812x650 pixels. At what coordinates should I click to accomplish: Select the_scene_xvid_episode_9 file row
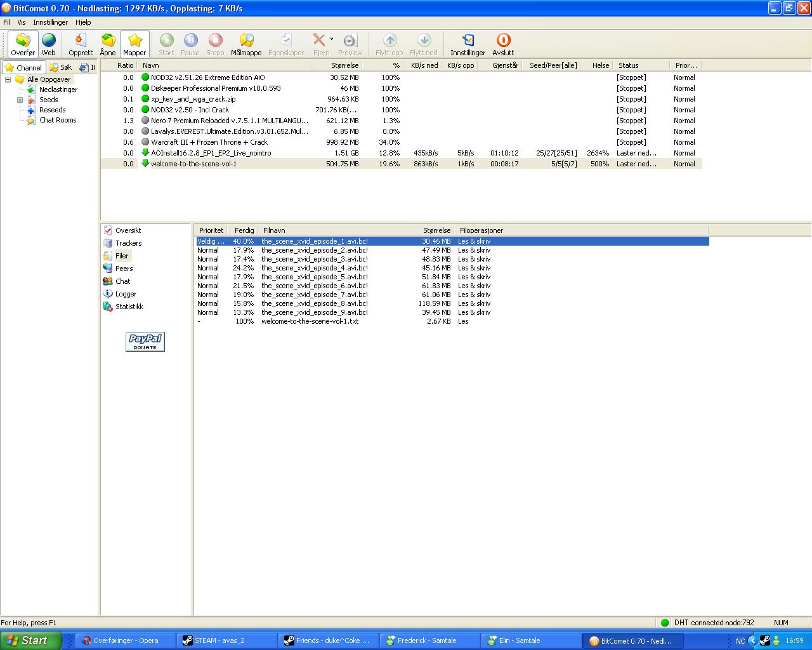click(452, 312)
